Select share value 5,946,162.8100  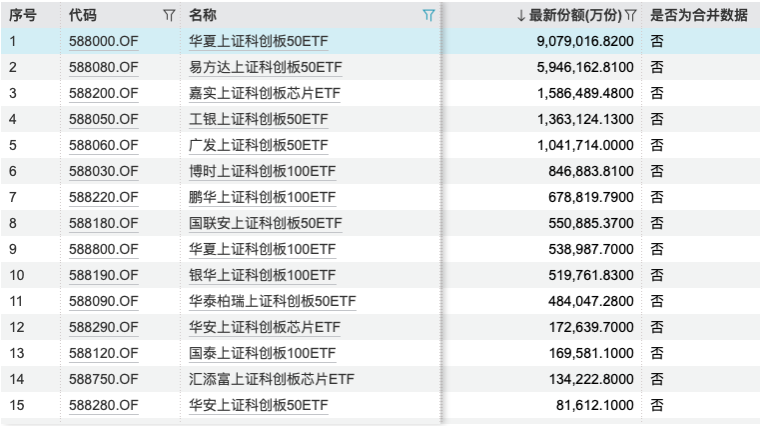click(585, 67)
